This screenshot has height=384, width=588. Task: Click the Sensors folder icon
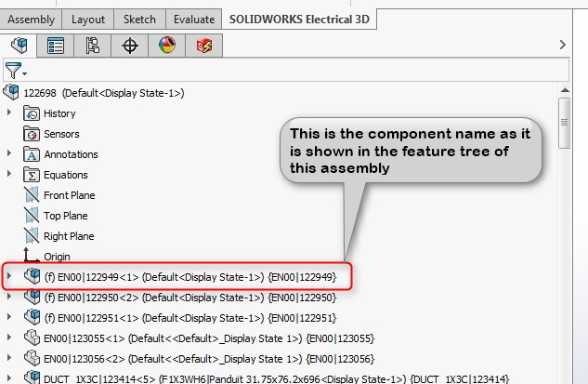32,134
